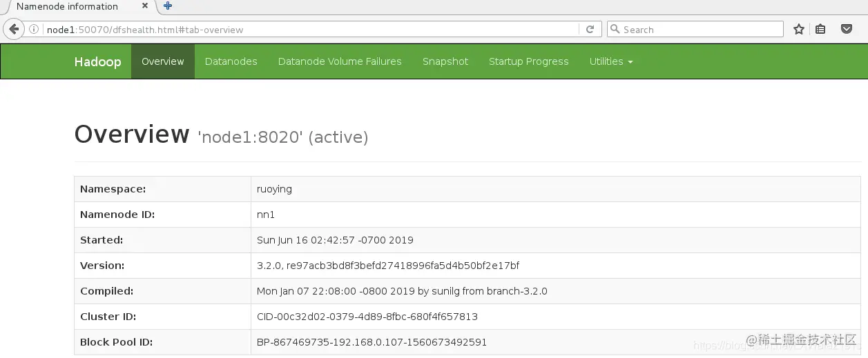The image size is (868, 358).
Task: Click the Pocket save icon
Action: pyautogui.click(x=846, y=30)
